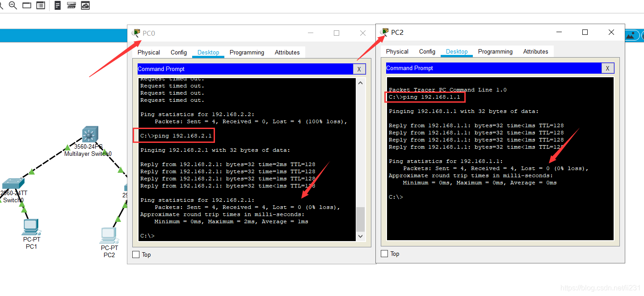Screen dimensions: 644x296
Task: Open the PC1 computer in the topology
Action: tap(31, 227)
